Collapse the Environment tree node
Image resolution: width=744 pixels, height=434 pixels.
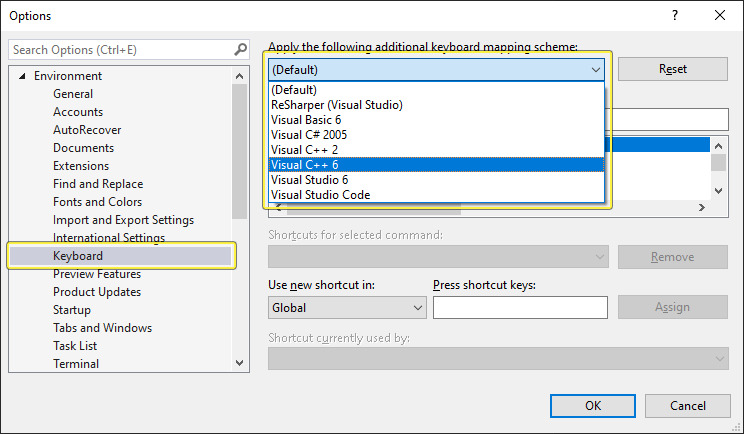[x=22, y=76]
